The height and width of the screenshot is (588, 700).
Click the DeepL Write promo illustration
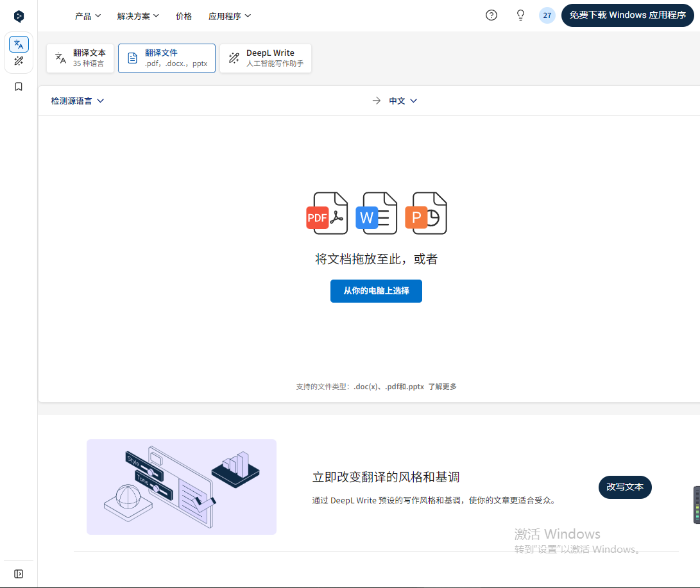(x=181, y=487)
